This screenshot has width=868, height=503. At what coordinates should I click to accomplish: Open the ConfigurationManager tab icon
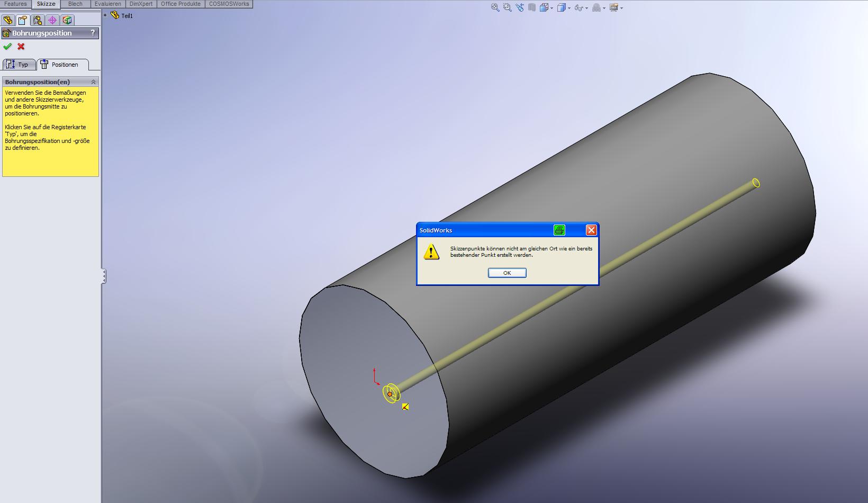click(38, 20)
